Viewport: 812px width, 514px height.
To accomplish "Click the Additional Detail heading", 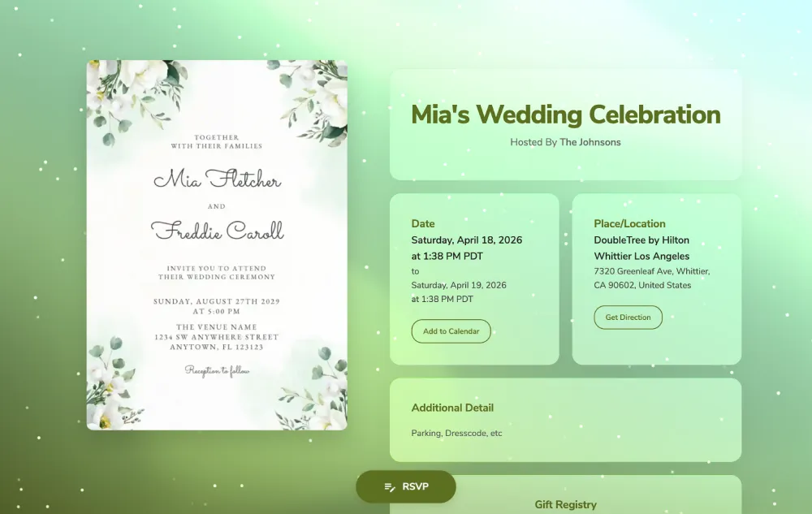I will tap(452, 408).
